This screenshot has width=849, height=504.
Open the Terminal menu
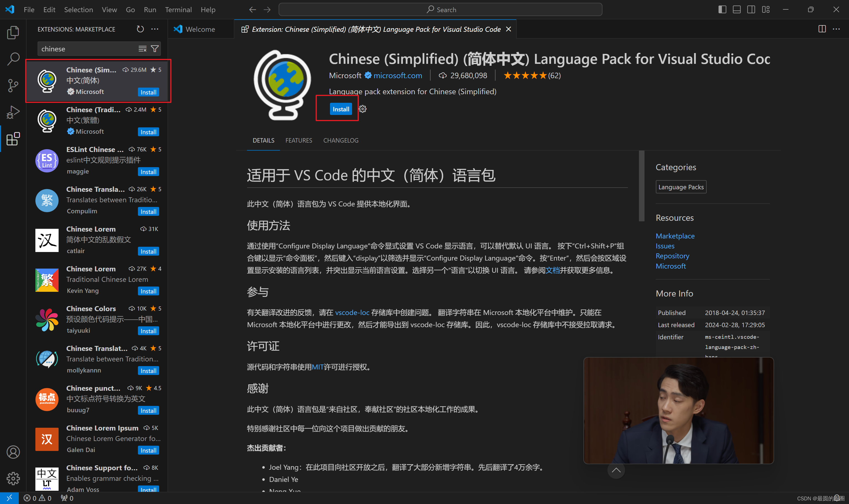point(178,9)
